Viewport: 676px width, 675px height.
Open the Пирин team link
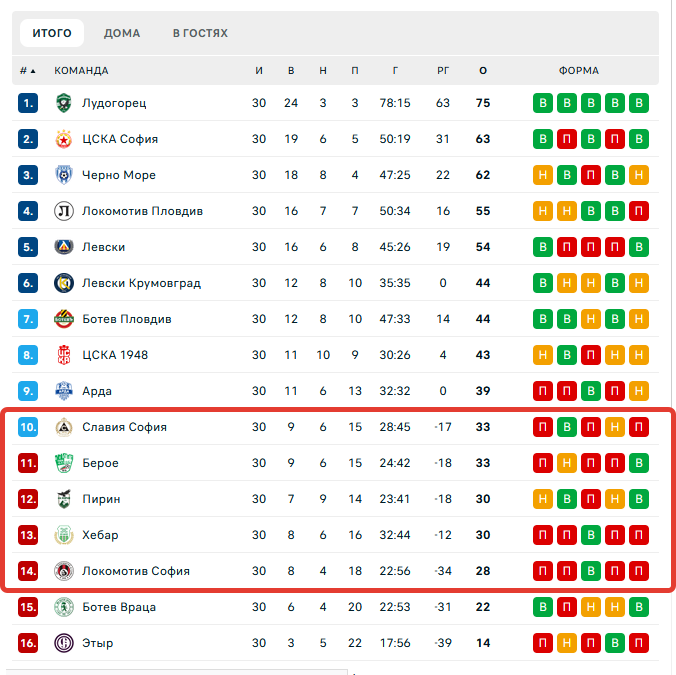click(x=101, y=499)
